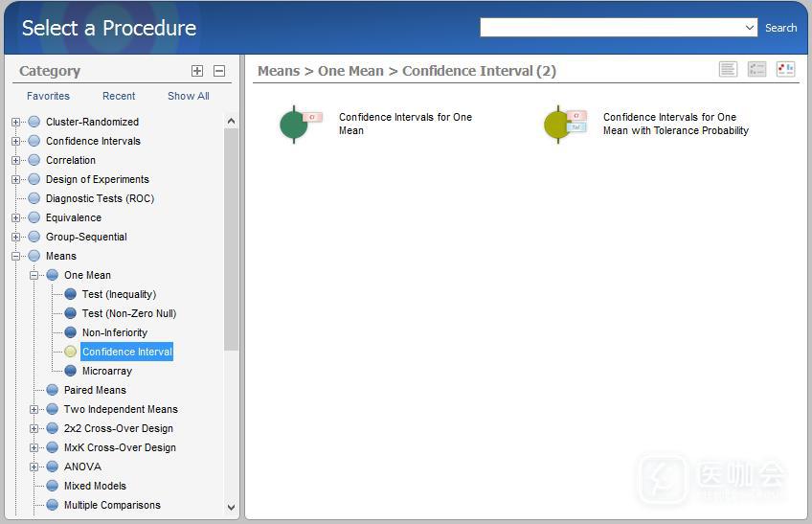
Task: Collapse all categories with the minus icon
Action: point(219,71)
